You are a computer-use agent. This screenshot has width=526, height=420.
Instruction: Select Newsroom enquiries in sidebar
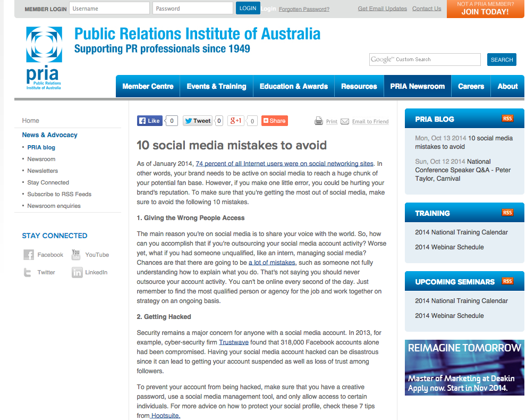(54, 206)
